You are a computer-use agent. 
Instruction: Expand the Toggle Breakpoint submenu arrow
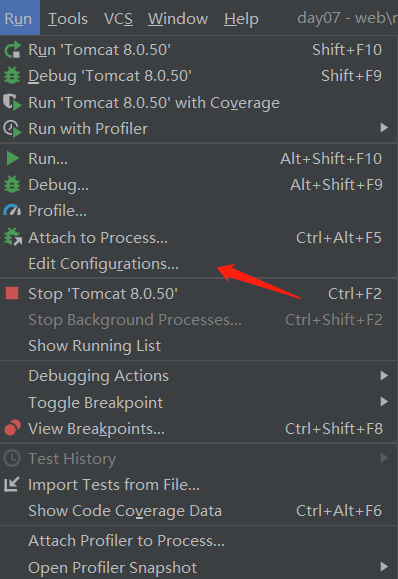[384, 402]
